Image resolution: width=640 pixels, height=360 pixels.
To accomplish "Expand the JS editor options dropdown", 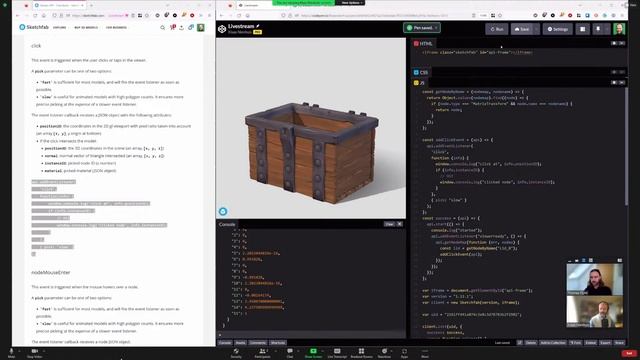I will [622, 82].
